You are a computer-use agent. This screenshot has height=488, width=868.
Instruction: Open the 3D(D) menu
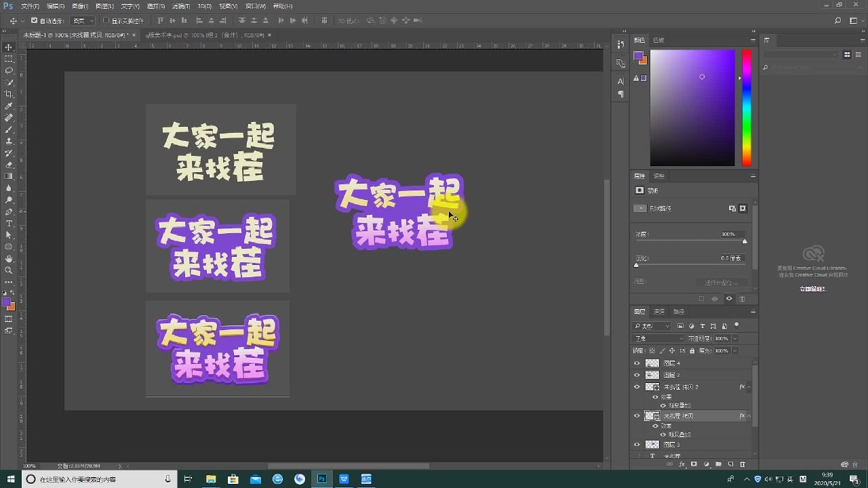[204, 6]
